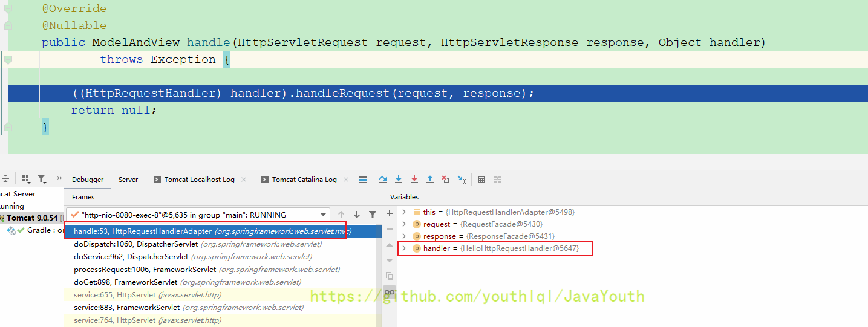Toggle the show watches glasses icon

390,293
